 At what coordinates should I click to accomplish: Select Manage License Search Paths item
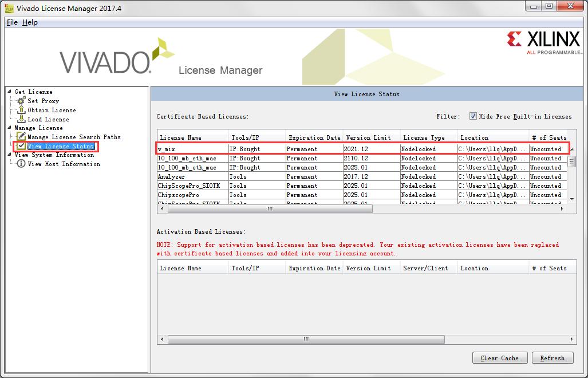point(74,137)
